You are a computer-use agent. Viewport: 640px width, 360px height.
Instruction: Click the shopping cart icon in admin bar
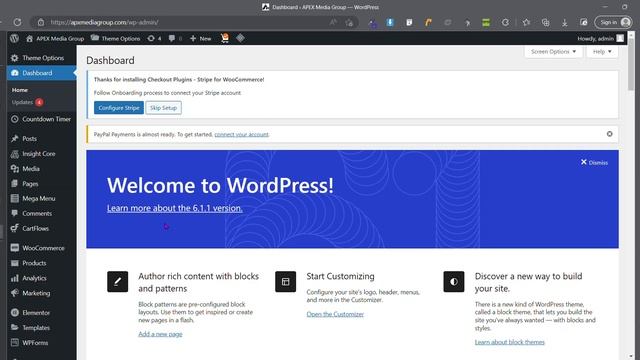pyautogui.click(x=224, y=38)
